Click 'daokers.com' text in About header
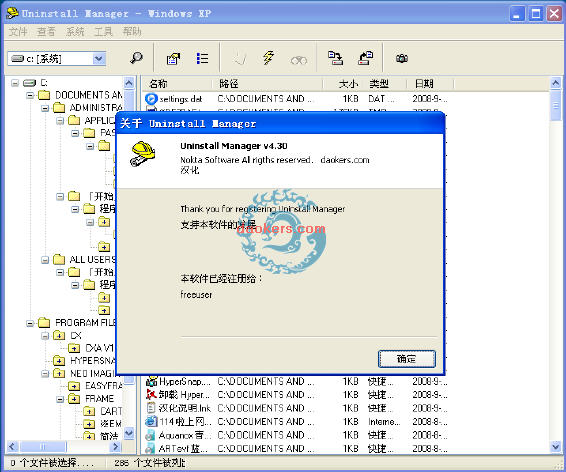Image resolution: width=566 pixels, height=472 pixels. click(x=345, y=160)
